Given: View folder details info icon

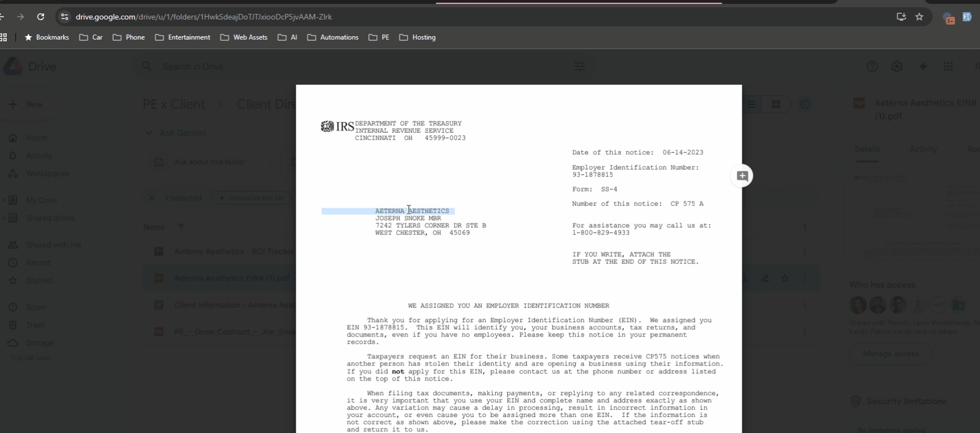Looking at the screenshot, I should (x=805, y=104).
